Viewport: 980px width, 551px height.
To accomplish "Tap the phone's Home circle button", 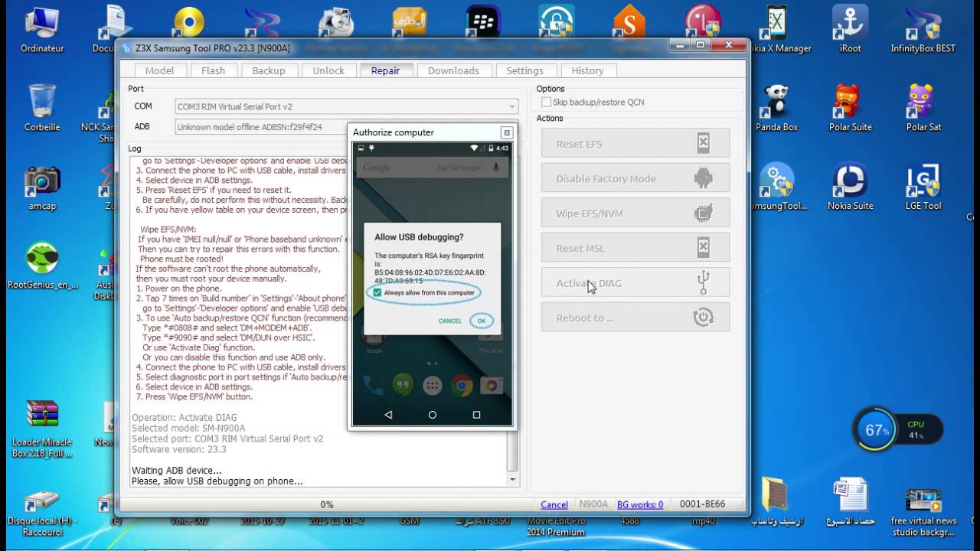I will click(433, 415).
